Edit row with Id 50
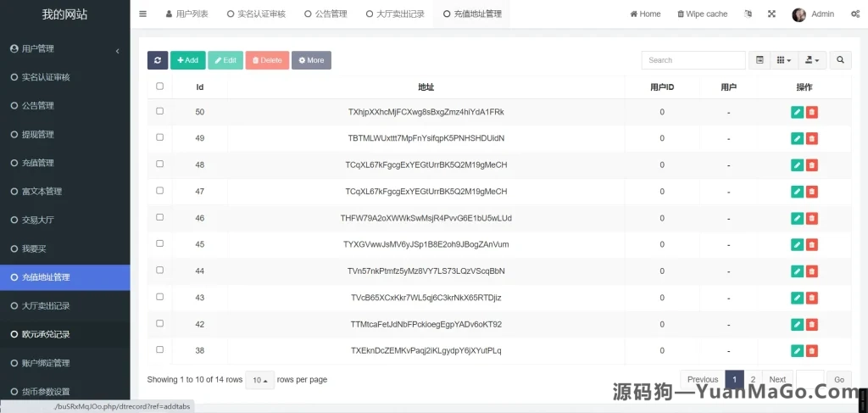Screen dimensions: 868x413 click(x=797, y=113)
